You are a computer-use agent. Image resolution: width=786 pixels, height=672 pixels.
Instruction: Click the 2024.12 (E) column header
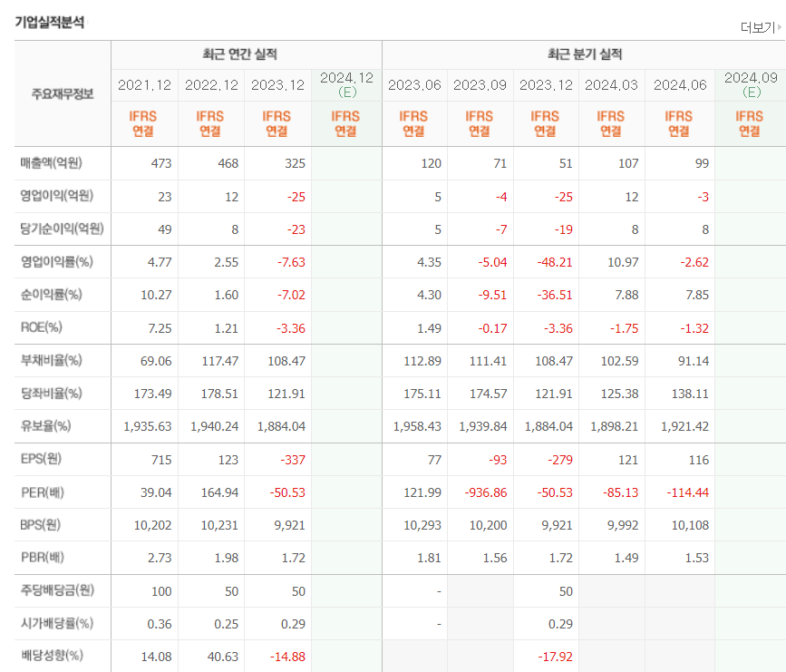tap(346, 84)
